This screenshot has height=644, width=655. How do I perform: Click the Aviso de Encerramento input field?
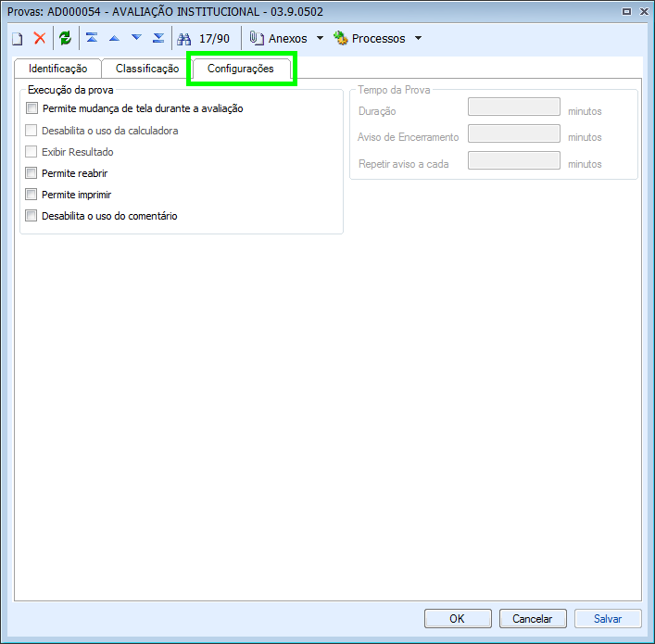coord(514,133)
